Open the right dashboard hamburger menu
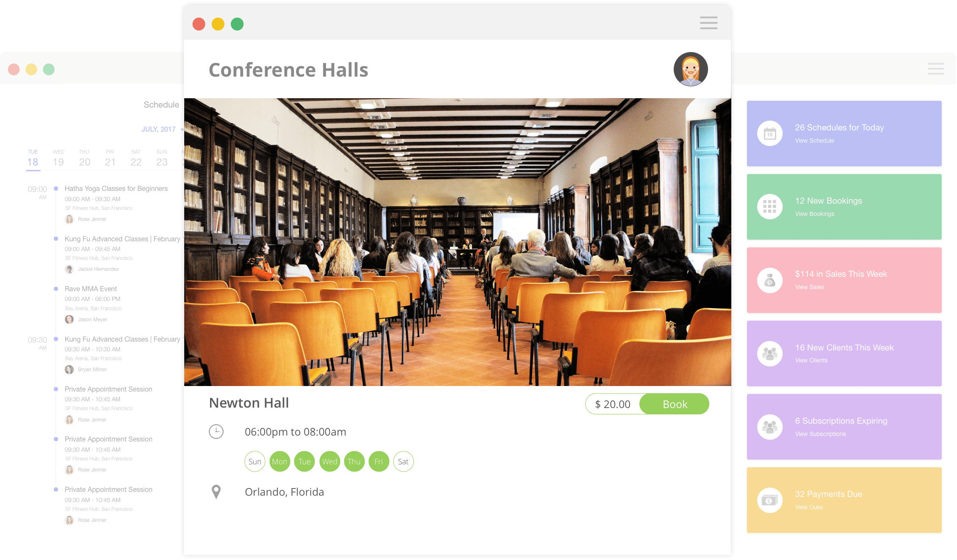The height and width of the screenshot is (560, 957). point(936,69)
